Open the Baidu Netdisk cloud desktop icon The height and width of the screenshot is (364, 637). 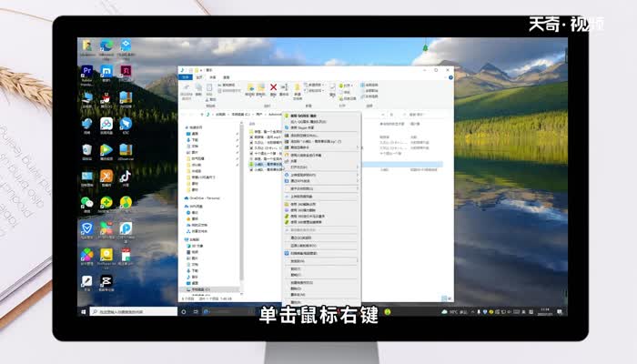(106, 124)
